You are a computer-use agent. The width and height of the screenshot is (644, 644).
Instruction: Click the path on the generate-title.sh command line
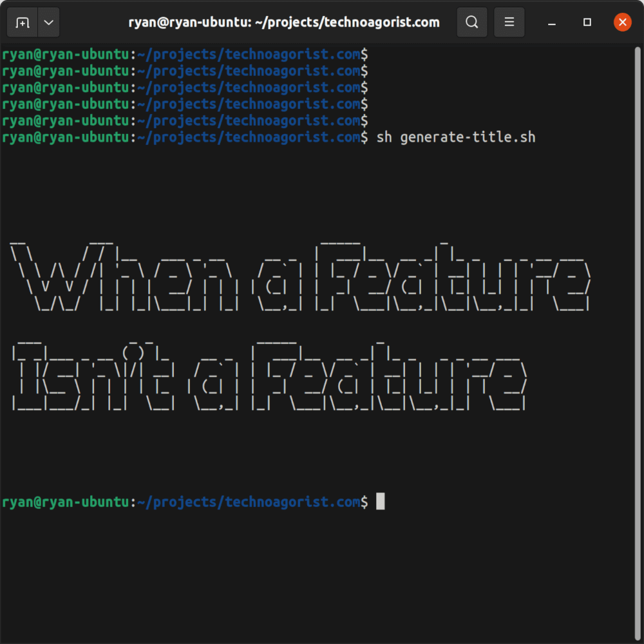pos(249,137)
